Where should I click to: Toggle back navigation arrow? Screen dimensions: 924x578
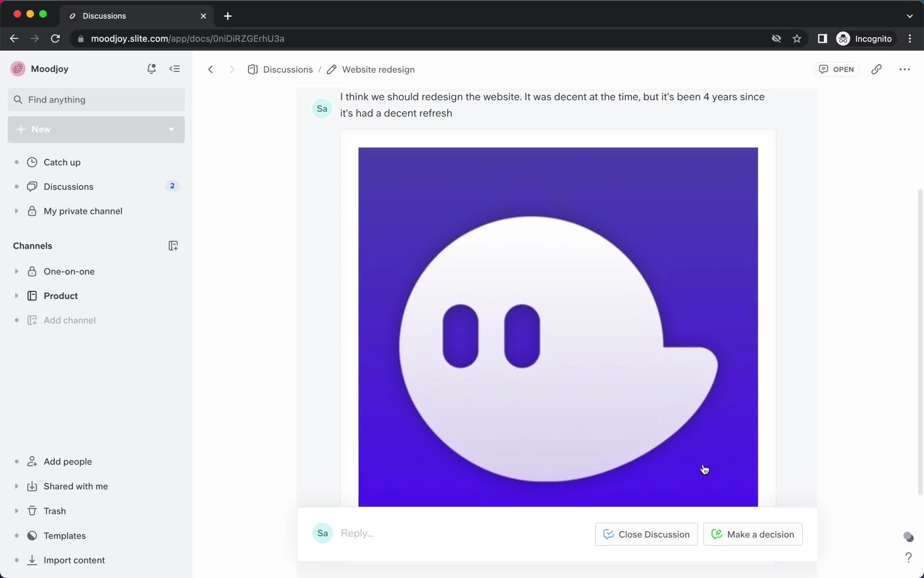tap(209, 69)
